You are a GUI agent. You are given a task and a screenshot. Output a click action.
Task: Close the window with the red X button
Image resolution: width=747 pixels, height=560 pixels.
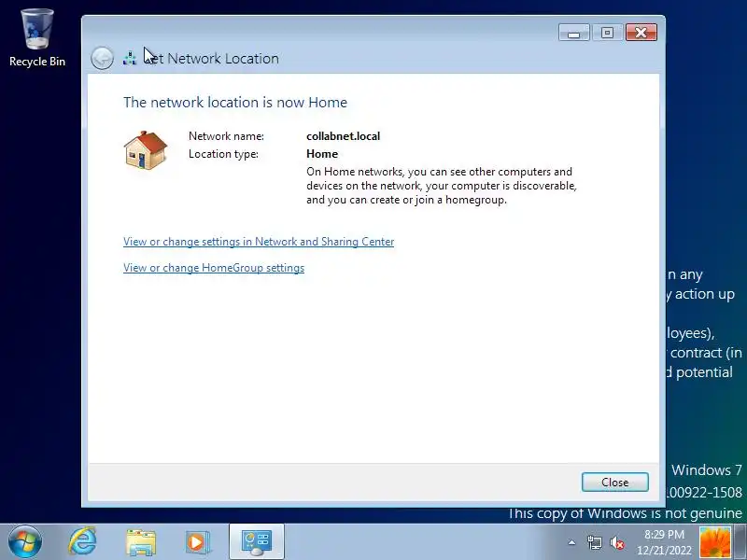click(641, 33)
